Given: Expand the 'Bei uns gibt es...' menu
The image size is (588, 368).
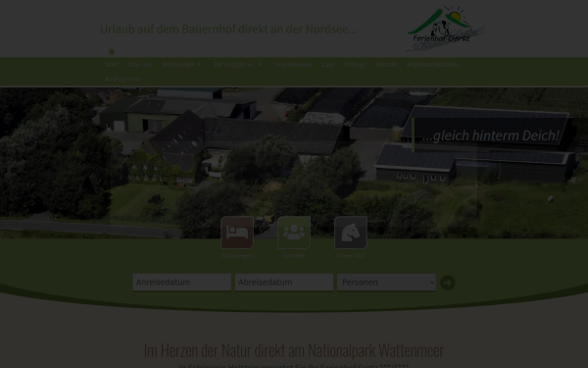Looking at the screenshot, I should pyautogui.click(x=238, y=64).
